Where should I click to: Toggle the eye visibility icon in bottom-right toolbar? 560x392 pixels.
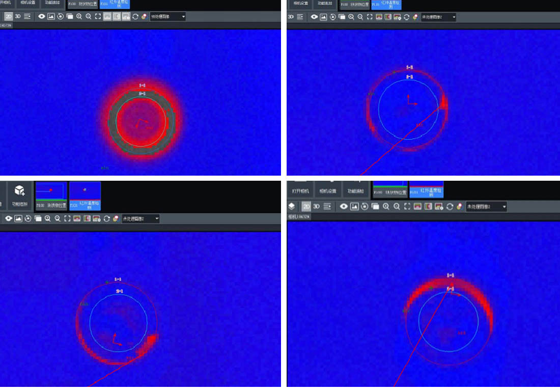(344, 207)
